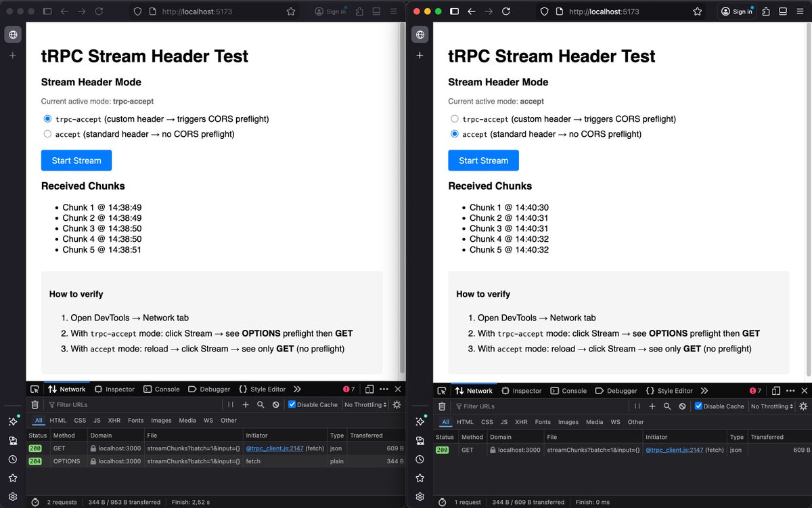
Task: Open network settings gear in right DevTools
Action: [x=804, y=406]
